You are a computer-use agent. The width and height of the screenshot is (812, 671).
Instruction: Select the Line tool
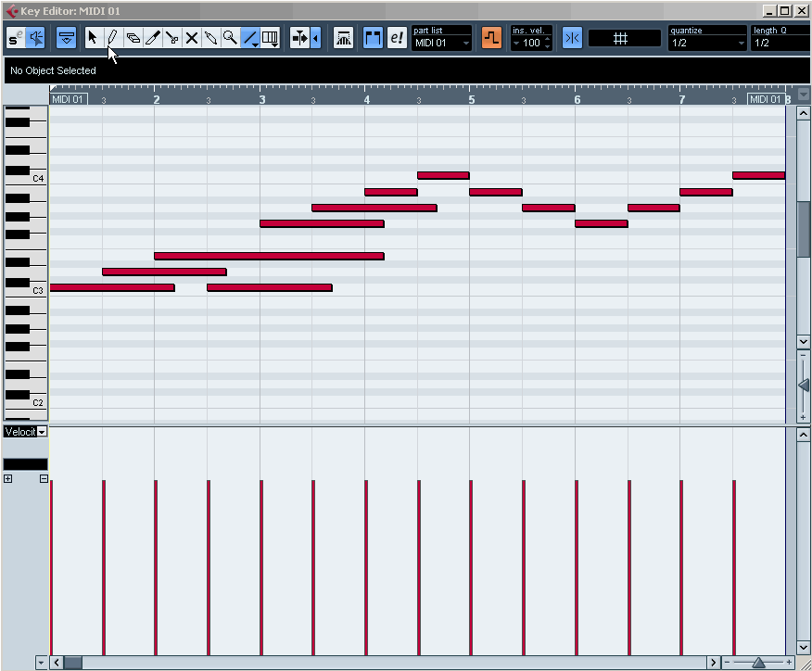click(x=250, y=38)
